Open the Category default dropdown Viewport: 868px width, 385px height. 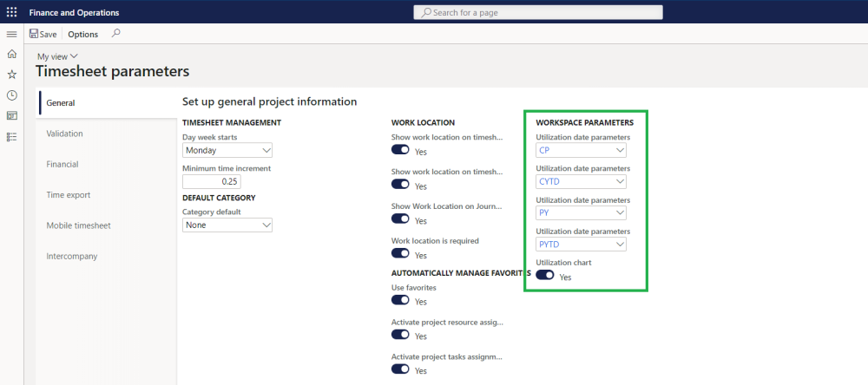click(x=227, y=225)
